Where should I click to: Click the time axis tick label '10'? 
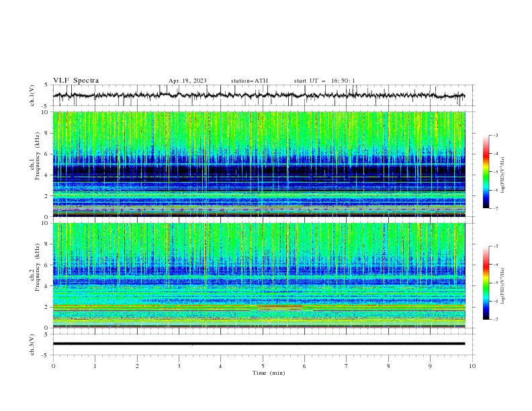click(472, 366)
